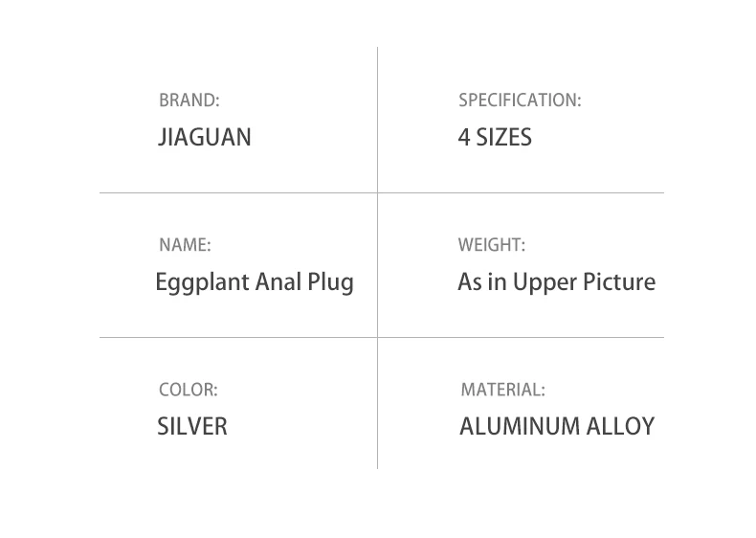756x538 pixels.
Task: Click the NAME: label
Action: pyautogui.click(x=185, y=245)
